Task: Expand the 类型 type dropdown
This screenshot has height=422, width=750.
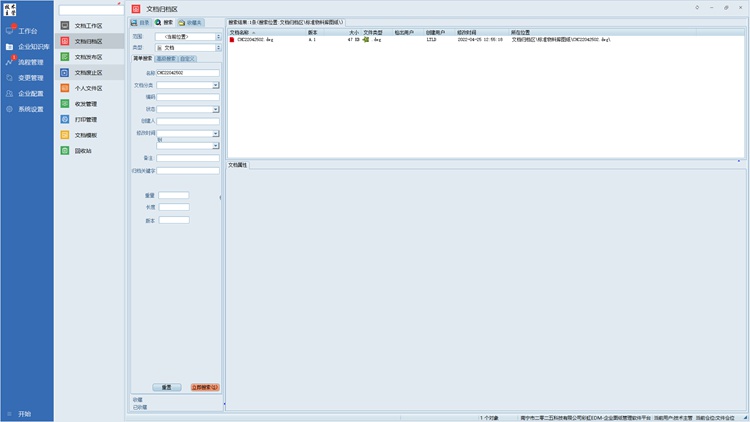Action: [x=218, y=47]
